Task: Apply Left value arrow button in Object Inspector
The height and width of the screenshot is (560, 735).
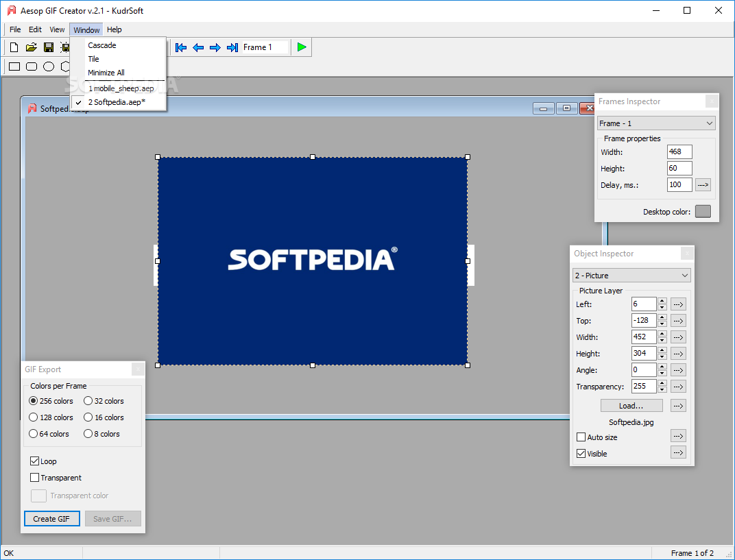Action: (678, 304)
